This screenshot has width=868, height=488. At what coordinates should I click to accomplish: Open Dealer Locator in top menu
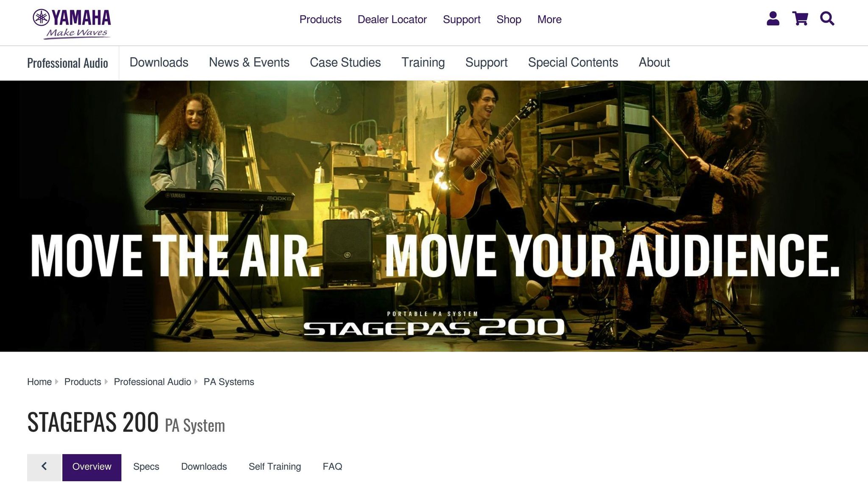click(x=392, y=19)
